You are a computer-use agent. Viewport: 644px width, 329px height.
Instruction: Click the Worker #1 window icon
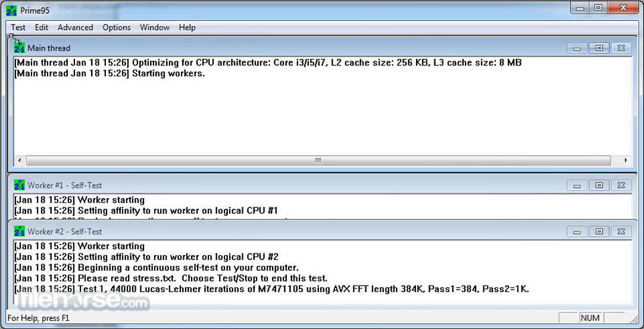19,185
